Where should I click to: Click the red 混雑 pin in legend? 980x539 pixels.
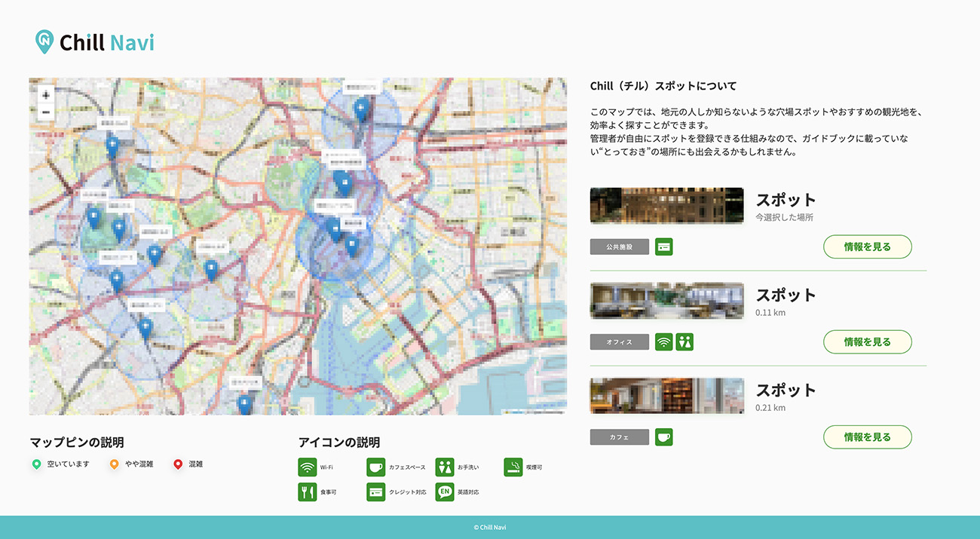click(x=178, y=464)
